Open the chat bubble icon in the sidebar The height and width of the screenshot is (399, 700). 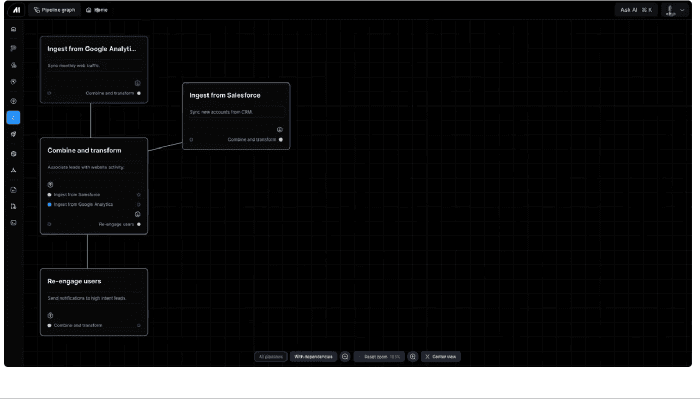13,48
